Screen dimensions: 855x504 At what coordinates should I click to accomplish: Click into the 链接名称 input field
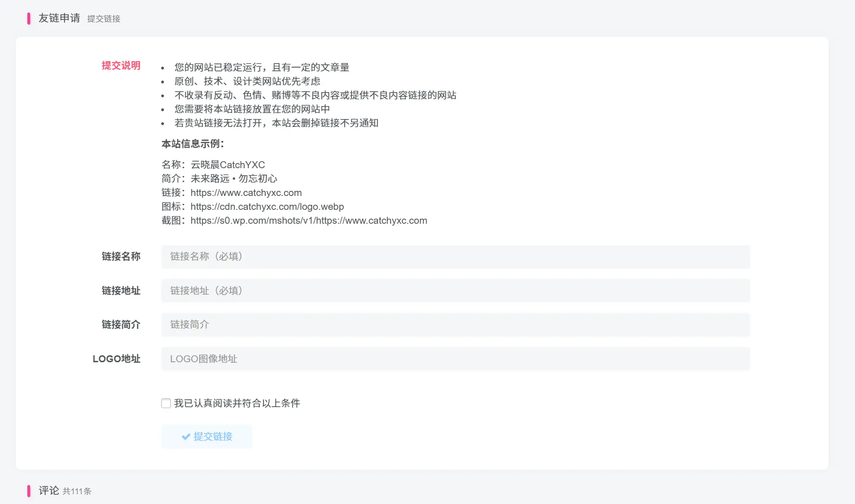click(x=455, y=257)
